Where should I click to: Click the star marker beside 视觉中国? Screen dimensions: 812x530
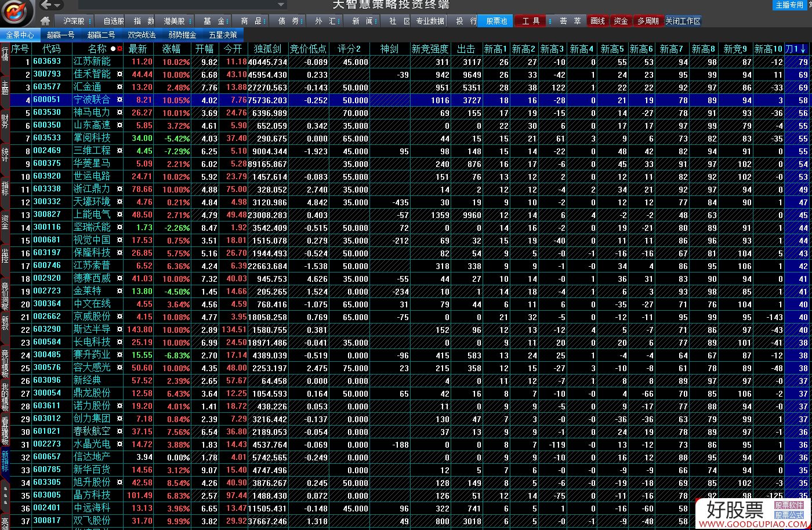click(x=119, y=240)
